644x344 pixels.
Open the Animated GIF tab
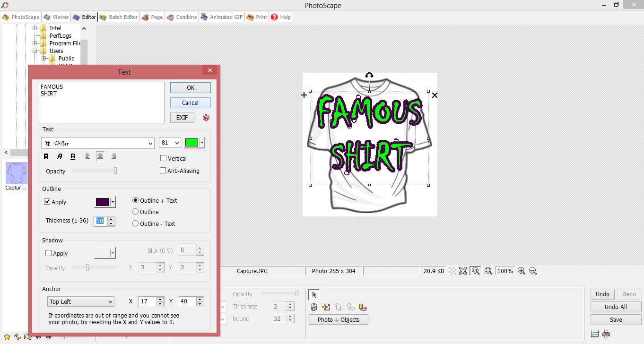click(x=222, y=17)
